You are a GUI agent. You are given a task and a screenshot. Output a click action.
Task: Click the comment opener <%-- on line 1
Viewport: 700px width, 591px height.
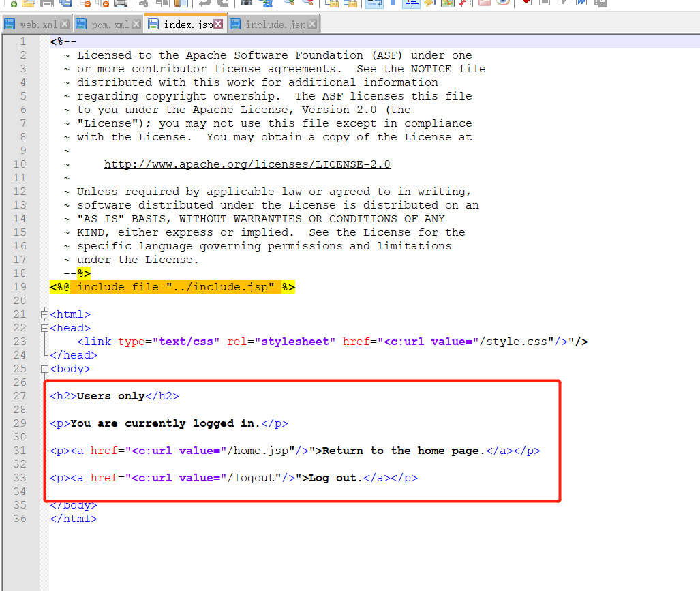[63, 42]
